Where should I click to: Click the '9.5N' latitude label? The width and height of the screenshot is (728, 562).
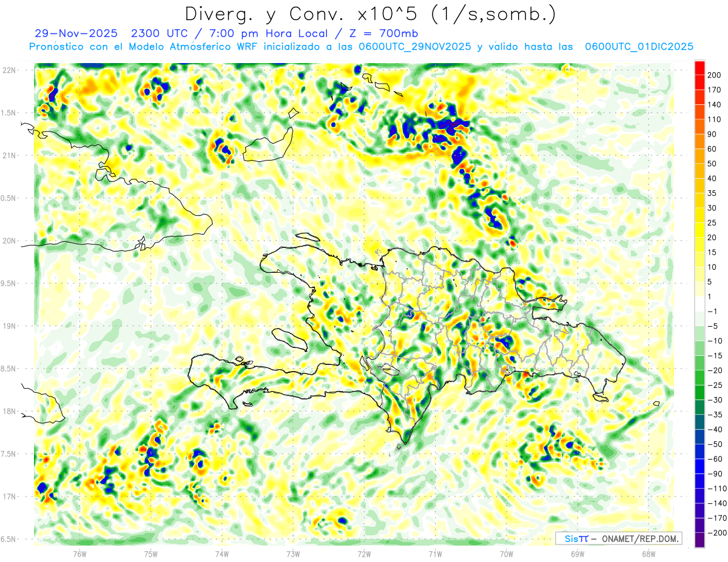point(9,283)
